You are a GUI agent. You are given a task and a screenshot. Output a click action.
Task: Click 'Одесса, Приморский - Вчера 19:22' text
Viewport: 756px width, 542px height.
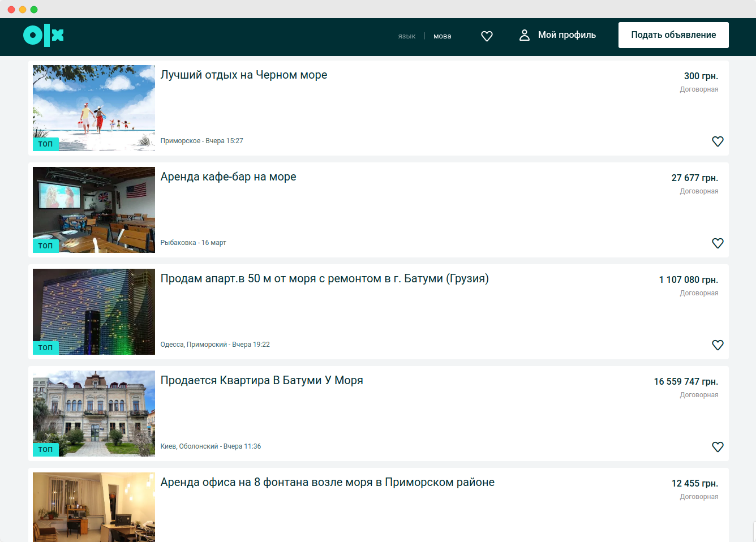click(215, 345)
